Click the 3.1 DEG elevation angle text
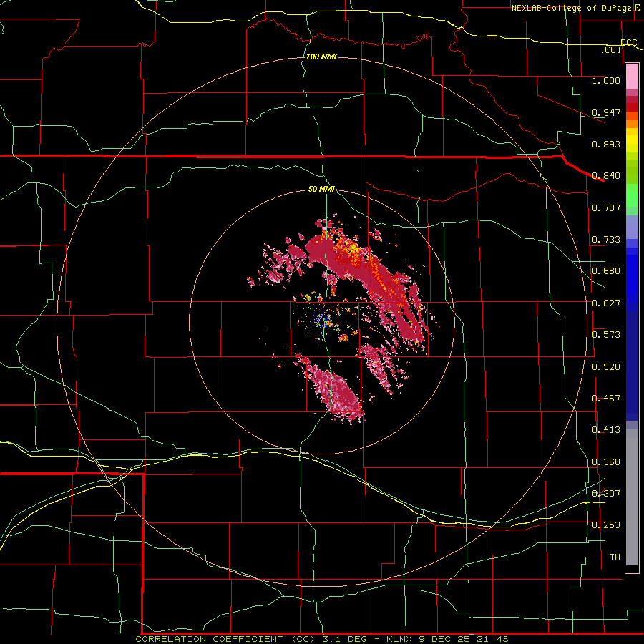The height and width of the screenshot is (644, 644). [345, 639]
